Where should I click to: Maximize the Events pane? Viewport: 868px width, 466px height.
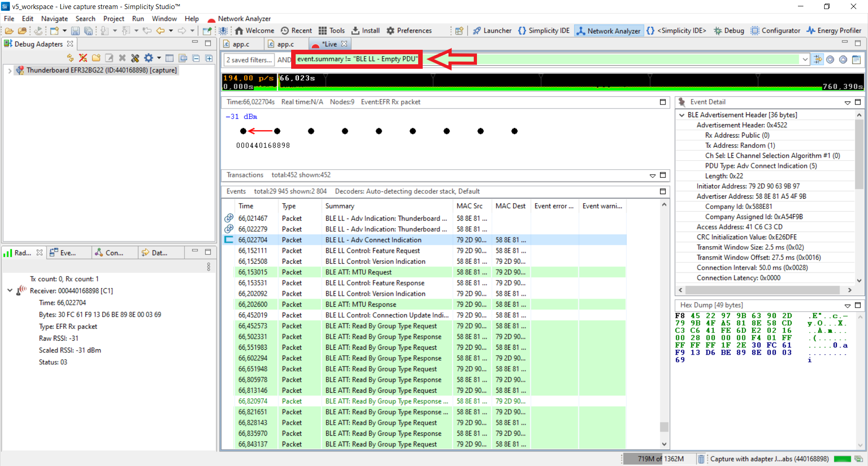663,191
